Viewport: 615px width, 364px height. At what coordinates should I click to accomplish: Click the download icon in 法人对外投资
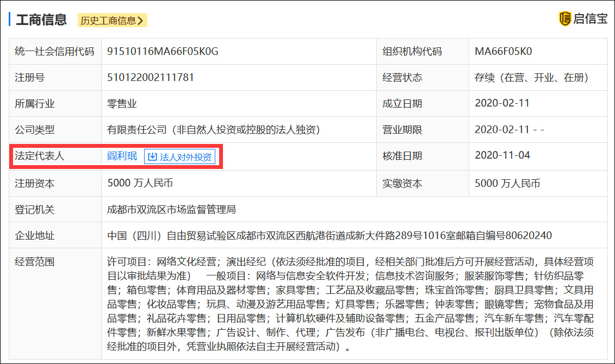coord(153,156)
